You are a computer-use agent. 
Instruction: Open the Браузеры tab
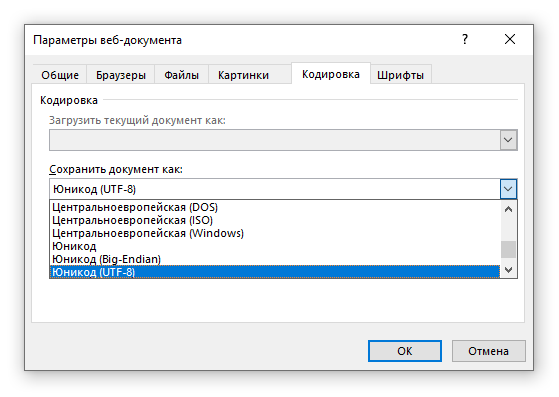point(120,75)
